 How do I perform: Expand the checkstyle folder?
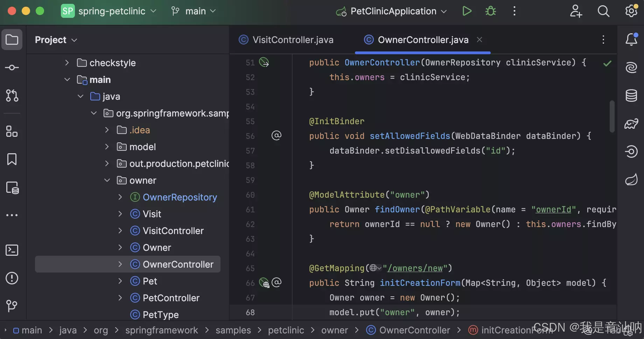[67, 63]
